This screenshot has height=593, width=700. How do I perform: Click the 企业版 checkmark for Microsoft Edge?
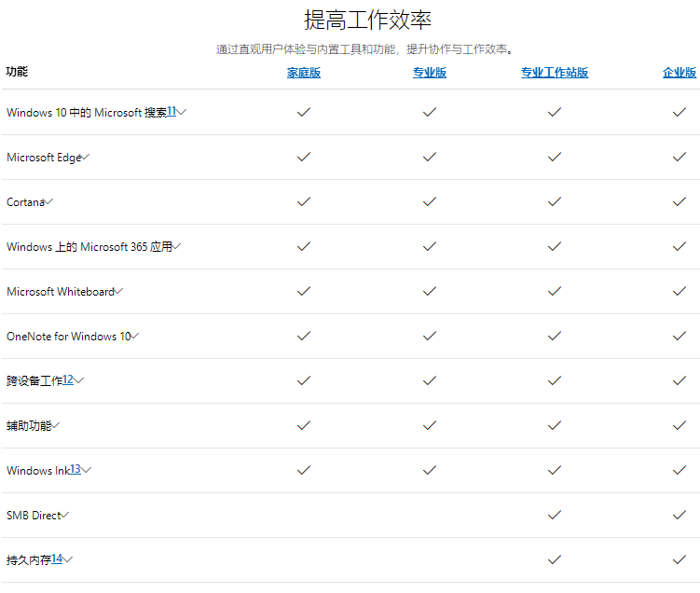pos(679,157)
